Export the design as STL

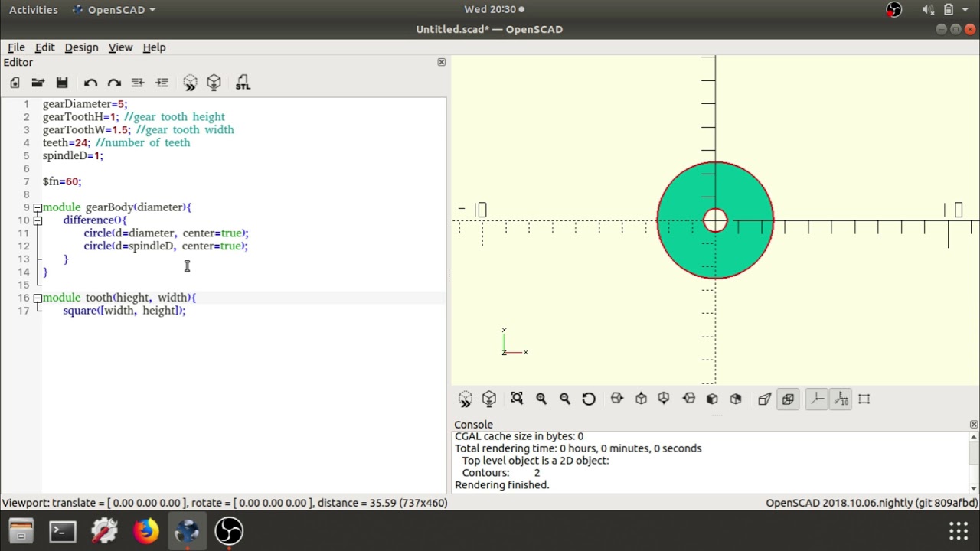(x=243, y=83)
